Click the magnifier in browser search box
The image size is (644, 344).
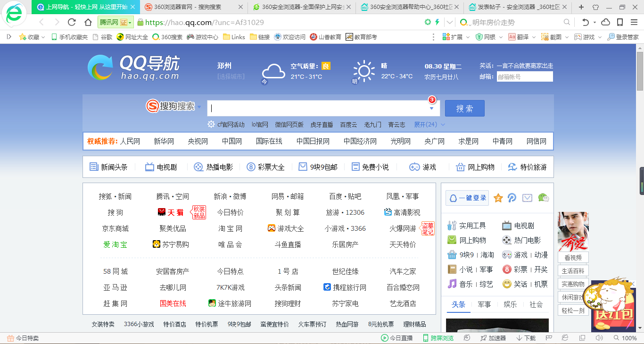(567, 22)
